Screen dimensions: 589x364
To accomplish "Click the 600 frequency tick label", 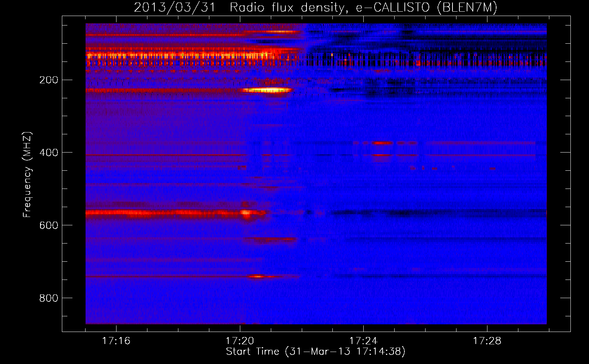I will coord(49,225).
